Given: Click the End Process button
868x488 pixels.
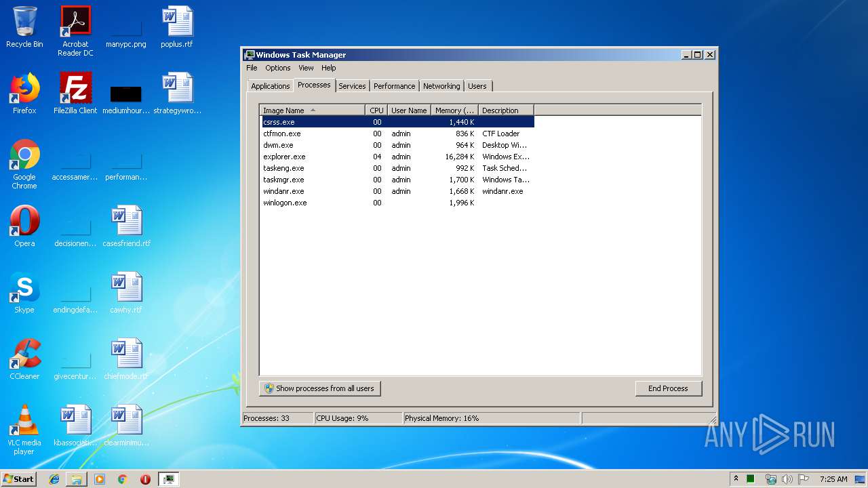Looking at the screenshot, I should tap(668, 388).
